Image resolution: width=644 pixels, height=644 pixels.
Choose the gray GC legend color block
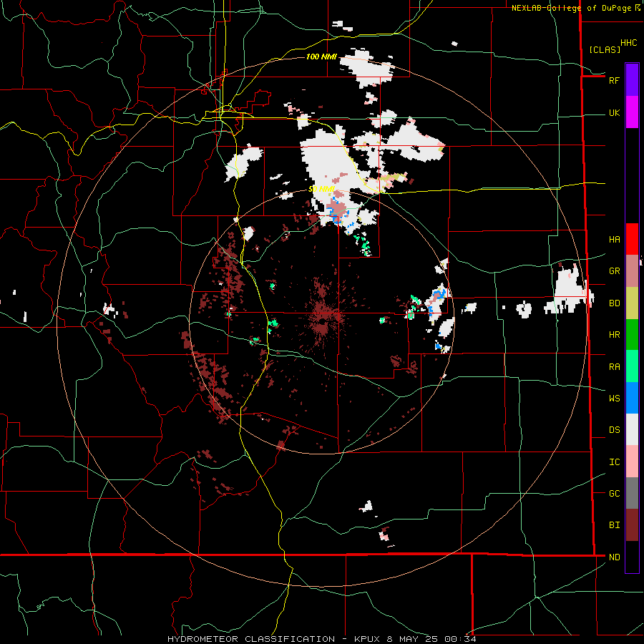(x=632, y=493)
